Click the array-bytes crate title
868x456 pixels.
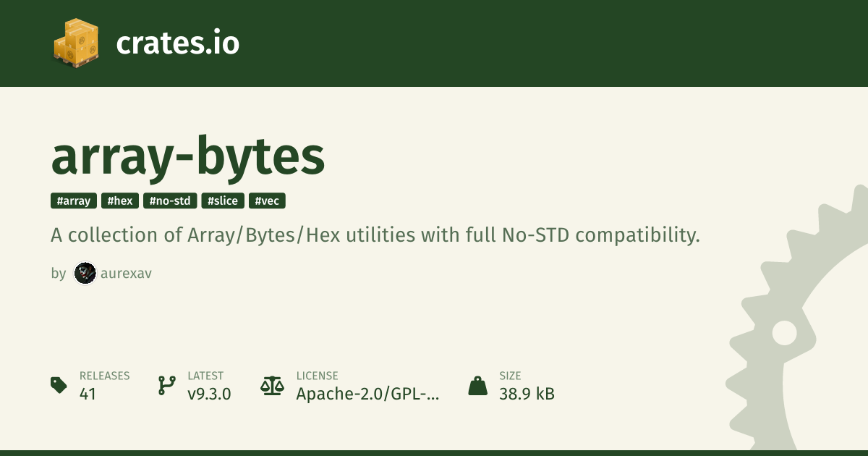[188, 158]
